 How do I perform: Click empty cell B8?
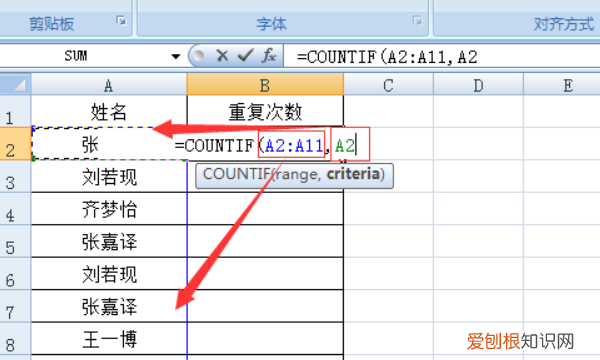pyautogui.click(x=265, y=339)
